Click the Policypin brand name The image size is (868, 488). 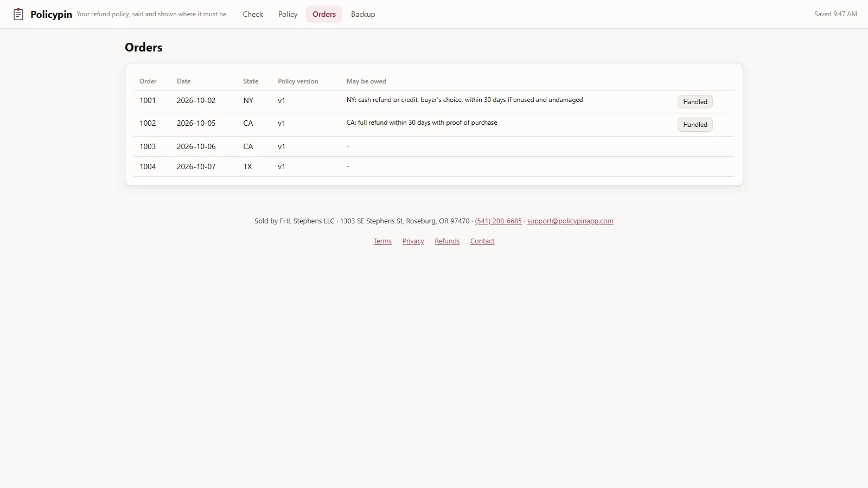[51, 14]
